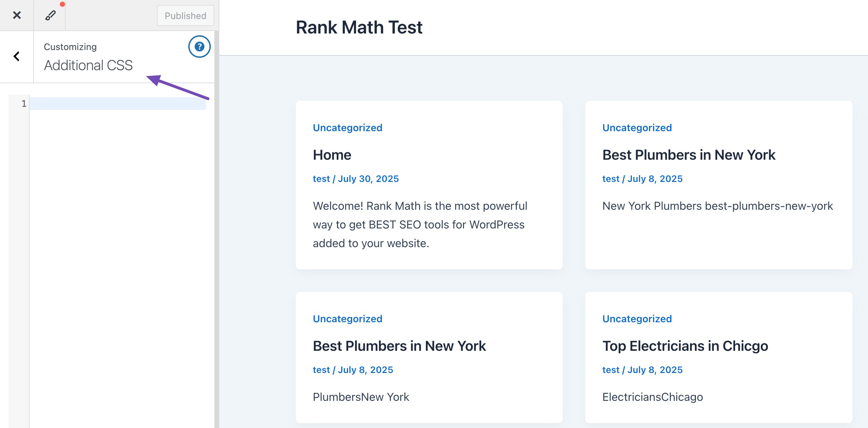Open Best Plumbers in New York bottom-left post
The image size is (868, 428).
[399, 346]
